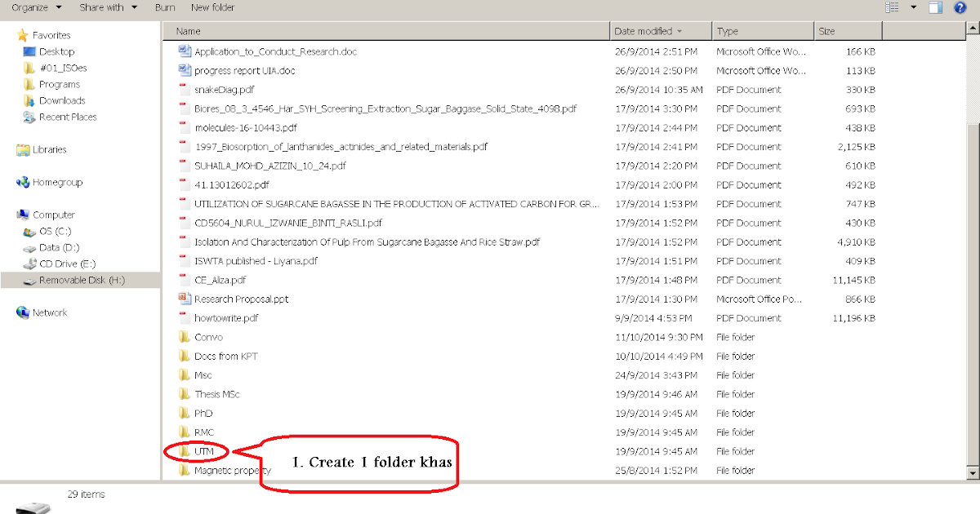
Task: Select snakeDiag.pdf file icon
Action: coord(184,90)
